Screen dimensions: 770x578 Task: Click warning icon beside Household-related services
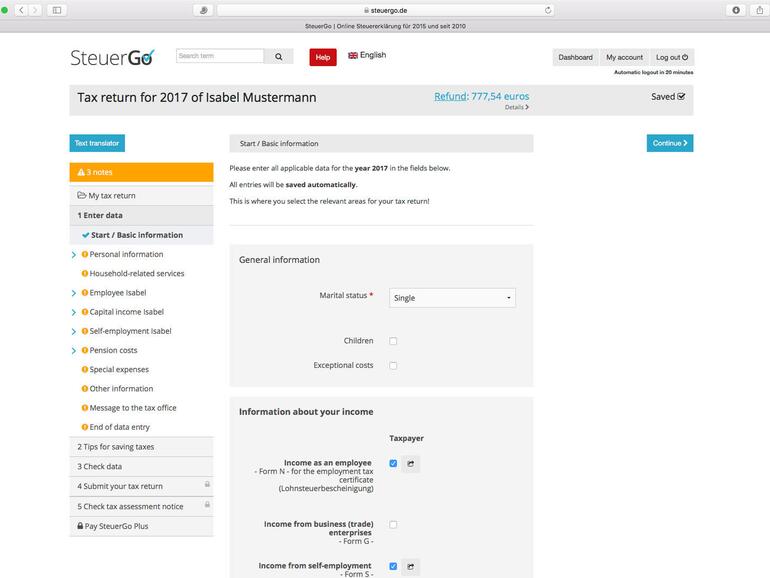click(84, 274)
